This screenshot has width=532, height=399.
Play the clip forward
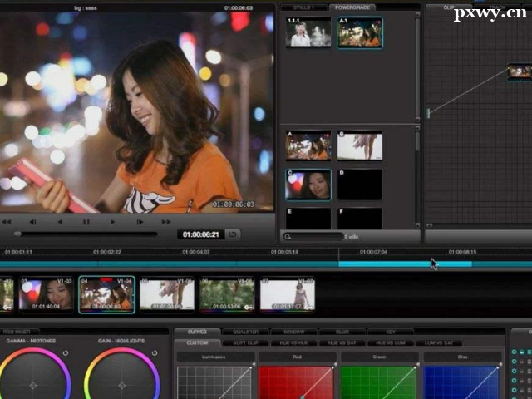(113, 222)
